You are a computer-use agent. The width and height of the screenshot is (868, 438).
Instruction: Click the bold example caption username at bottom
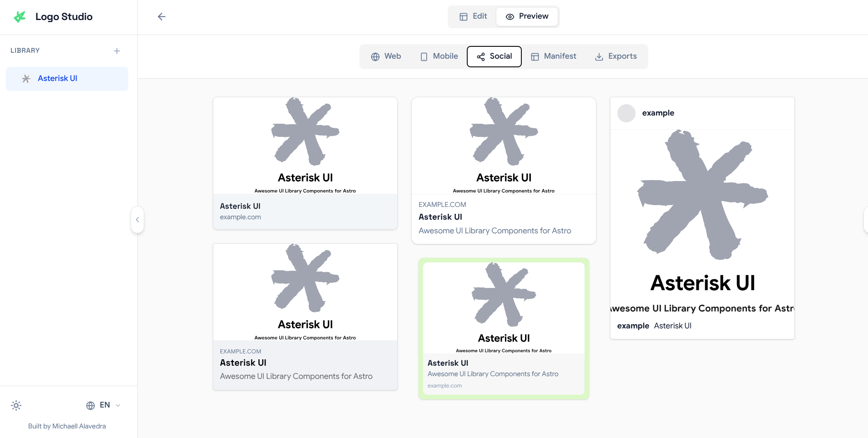tap(633, 326)
